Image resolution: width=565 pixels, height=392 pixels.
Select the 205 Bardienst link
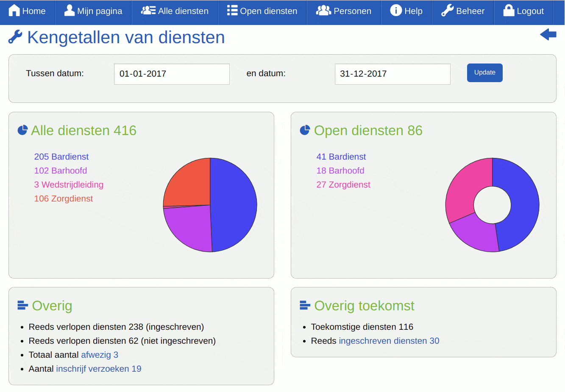[61, 157]
